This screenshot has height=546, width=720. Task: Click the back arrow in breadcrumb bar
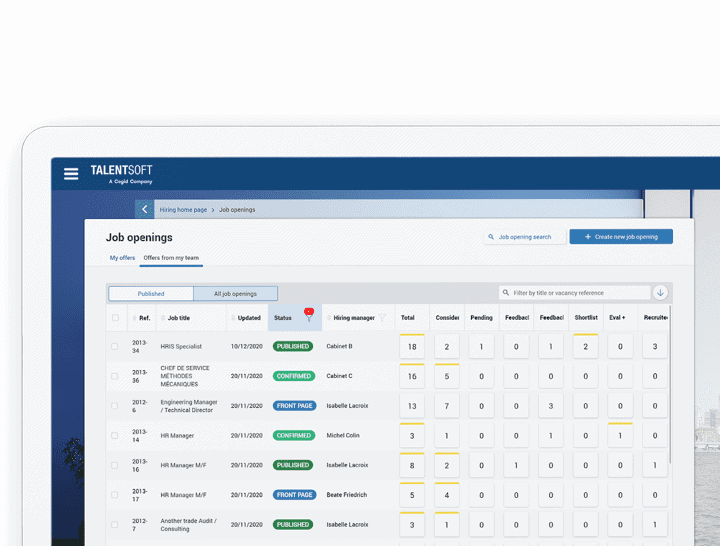click(x=145, y=210)
